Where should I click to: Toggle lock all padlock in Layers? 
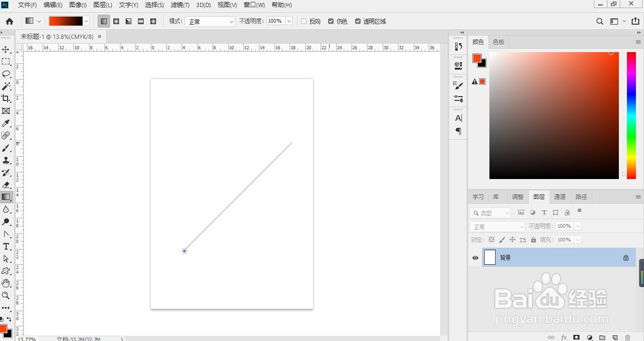[534, 240]
